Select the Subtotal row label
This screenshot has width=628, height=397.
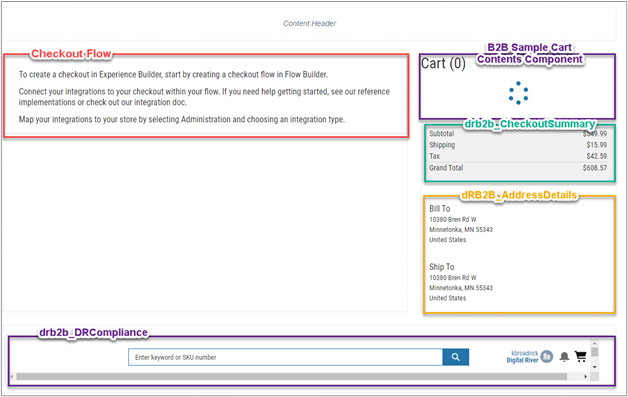(441, 134)
